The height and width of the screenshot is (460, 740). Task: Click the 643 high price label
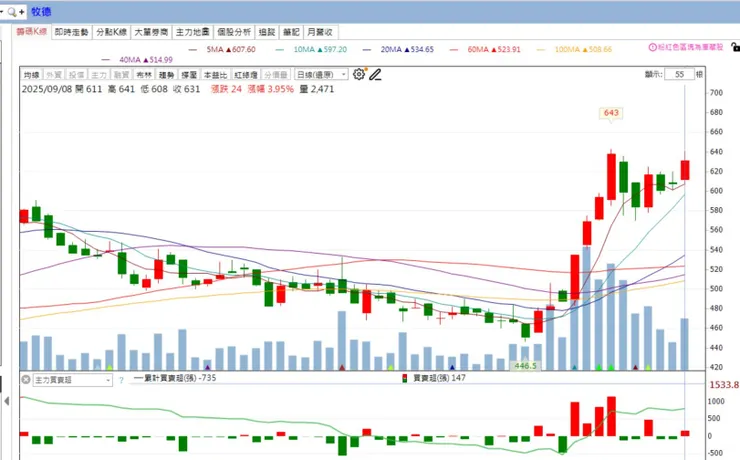[611, 113]
